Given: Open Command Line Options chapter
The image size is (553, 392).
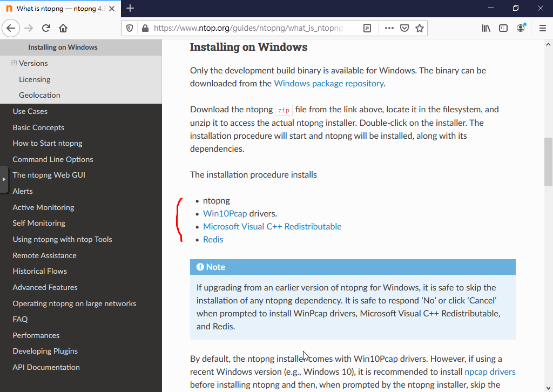Looking at the screenshot, I should [53, 159].
